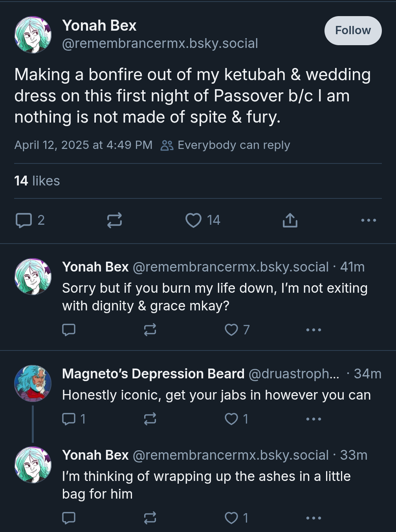The width and height of the screenshot is (396, 532).
Task: Open options menu for 'dignity & grace' reply
Action: coord(313,330)
